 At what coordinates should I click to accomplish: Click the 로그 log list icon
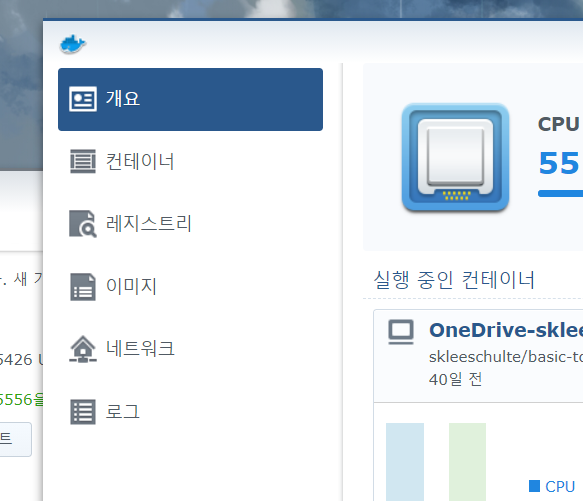(83, 412)
